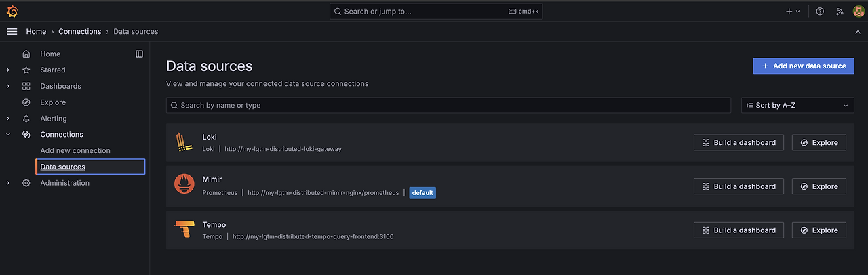
Task: Open the hamburger menu toggle
Action: pos(12,32)
